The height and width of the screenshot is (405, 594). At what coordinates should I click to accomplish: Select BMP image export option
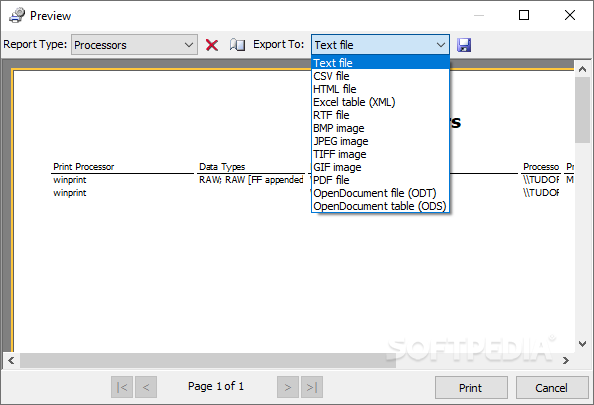(x=380, y=128)
